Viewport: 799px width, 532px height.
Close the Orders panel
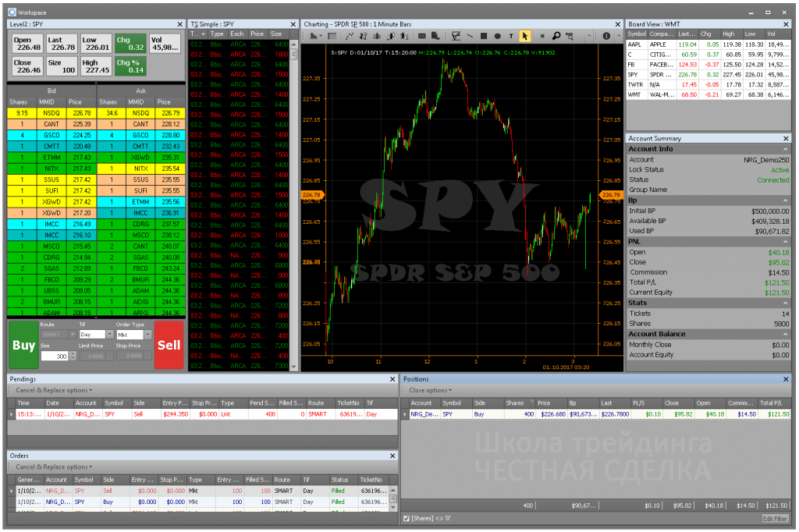[x=392, y=456]
